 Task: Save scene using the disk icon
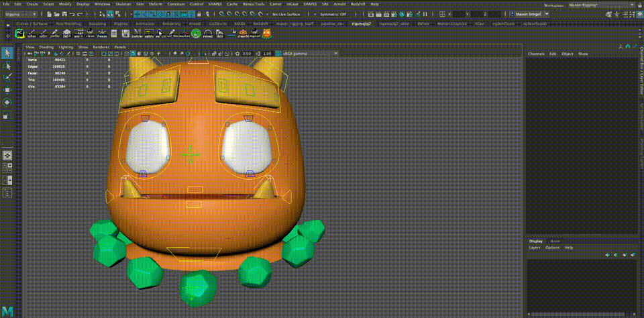[63, 14]
